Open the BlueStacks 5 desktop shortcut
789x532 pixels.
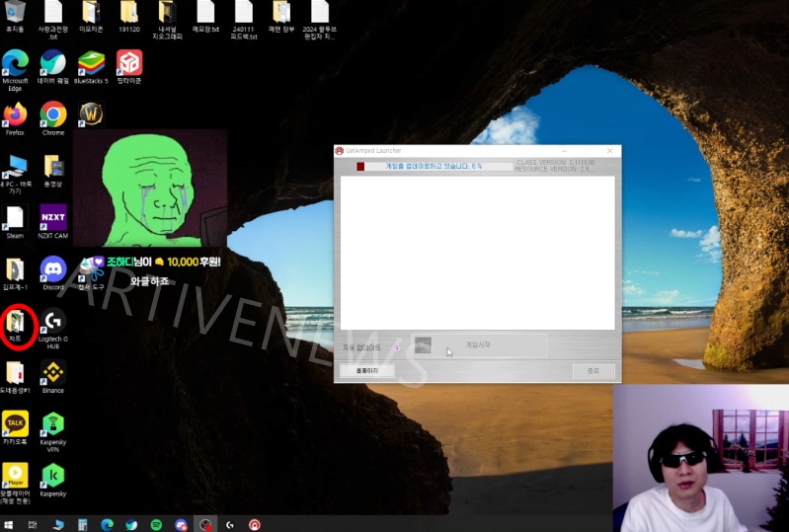[92, 64]
